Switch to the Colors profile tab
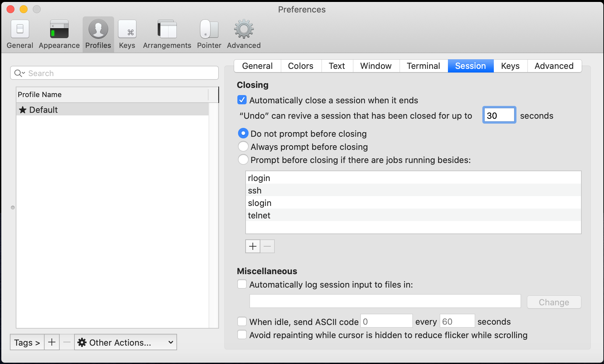Viewport: 604px width, 364px height. pyautogui.click(x=300, y=66)
